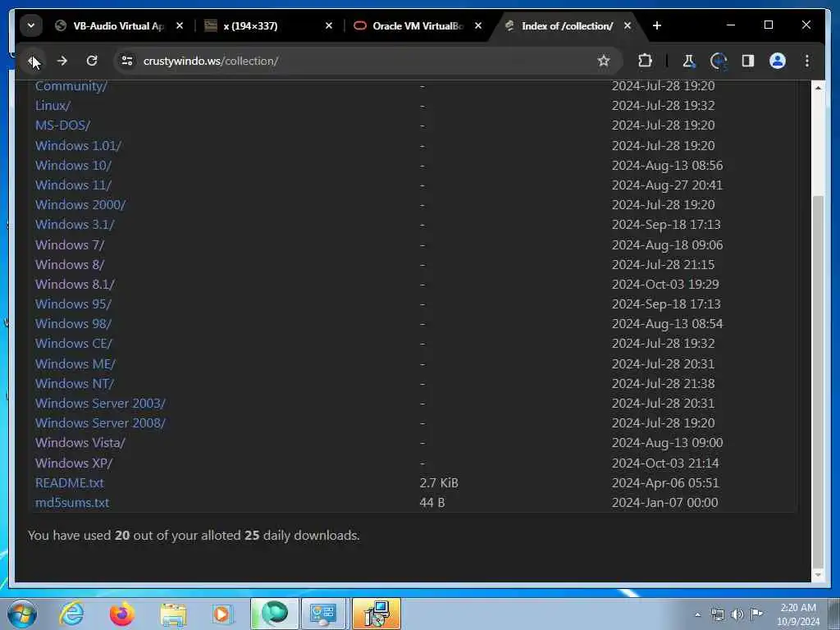Viewport: 840px width, 630px height.
Task: Open the Windows Server 2008/ folder
Action: 100,423
